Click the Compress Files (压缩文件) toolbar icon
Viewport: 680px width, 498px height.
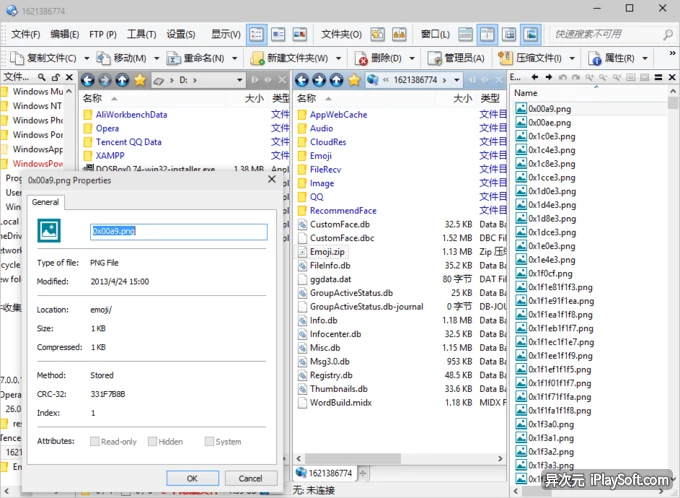pyautogui.click(x=505, y=58)
